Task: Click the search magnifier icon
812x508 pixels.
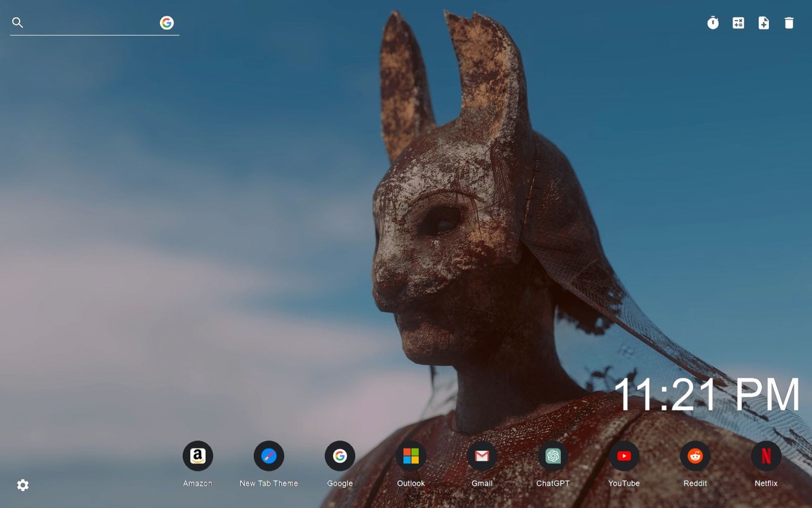Action: click(x=18, y=23)
